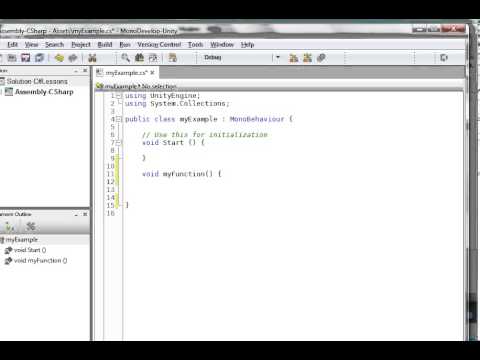This screenshot has width=480, height=360.
Task: Open the Tools menu
Action: [195, 44]
